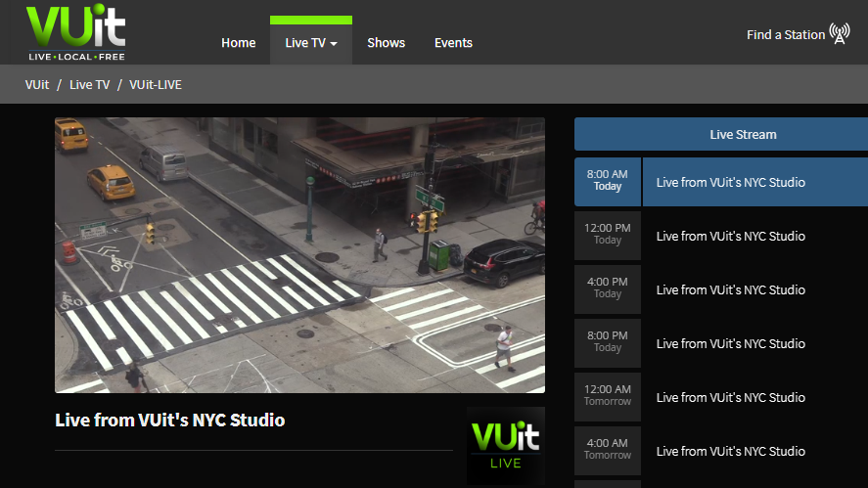
Task: Open the Shows navigation item
Action: [386, 43]
